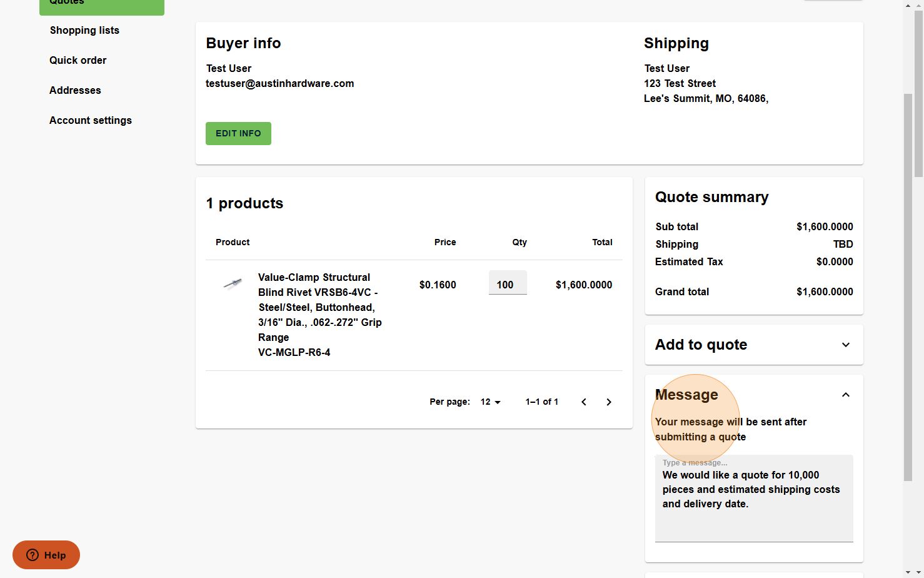The image size is (924, 578).
Task: Open the Addresses page
Action: (x=75, y=90)
